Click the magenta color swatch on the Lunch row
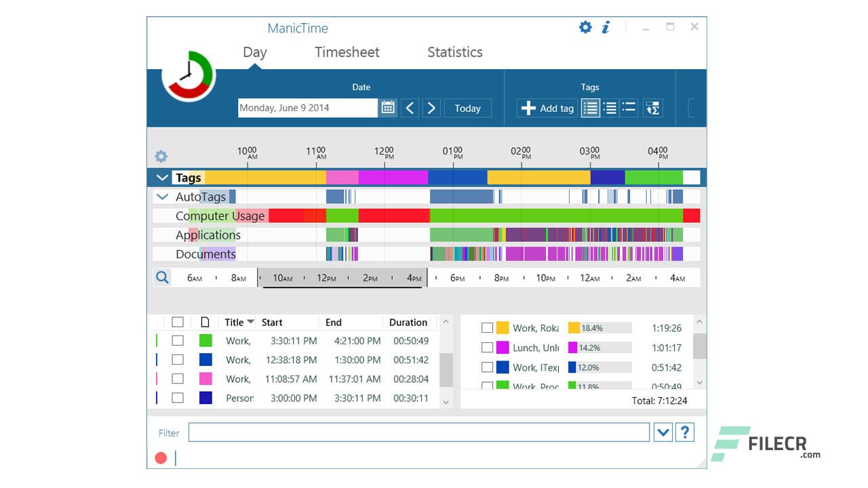 point(503,348)
